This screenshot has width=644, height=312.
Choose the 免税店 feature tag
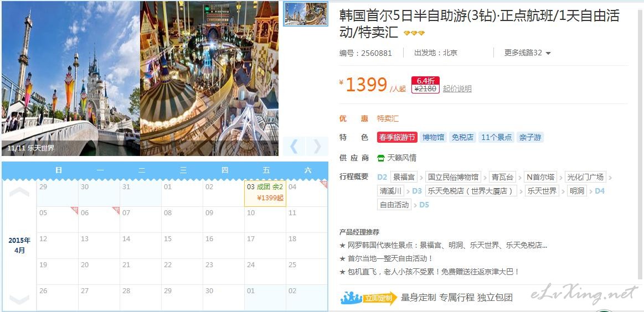[462, 138]
